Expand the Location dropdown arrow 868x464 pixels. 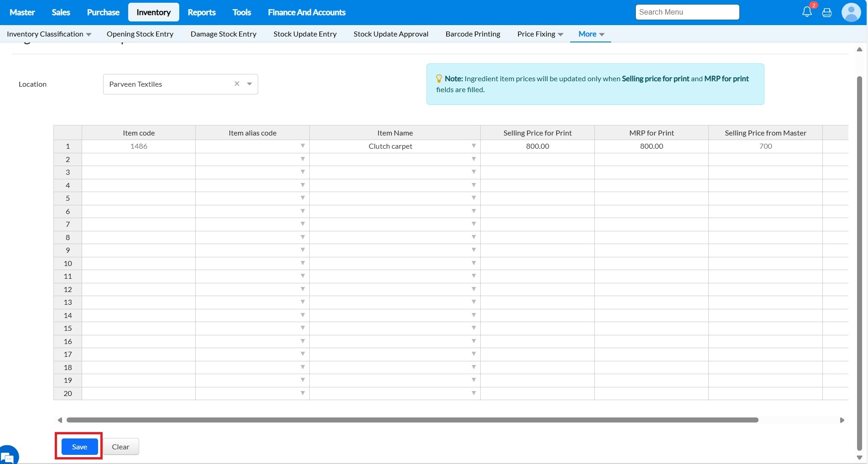[249, 84]
